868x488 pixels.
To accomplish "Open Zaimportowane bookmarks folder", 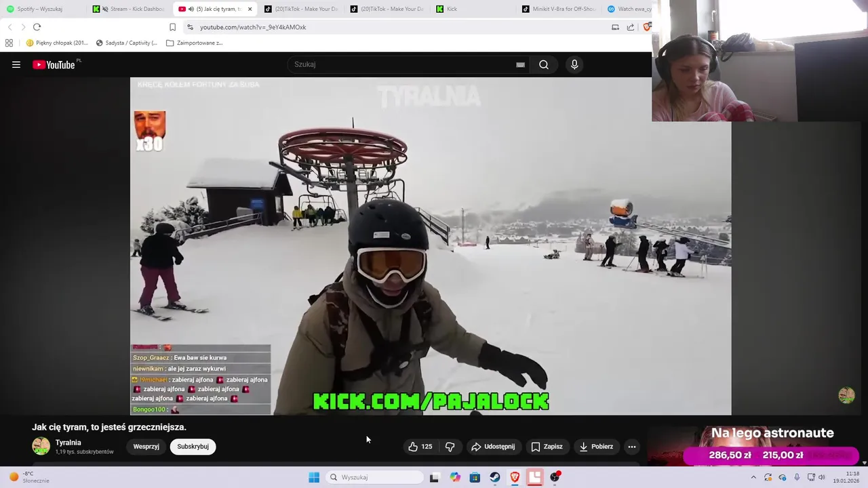I will click(x=195, y=43).
